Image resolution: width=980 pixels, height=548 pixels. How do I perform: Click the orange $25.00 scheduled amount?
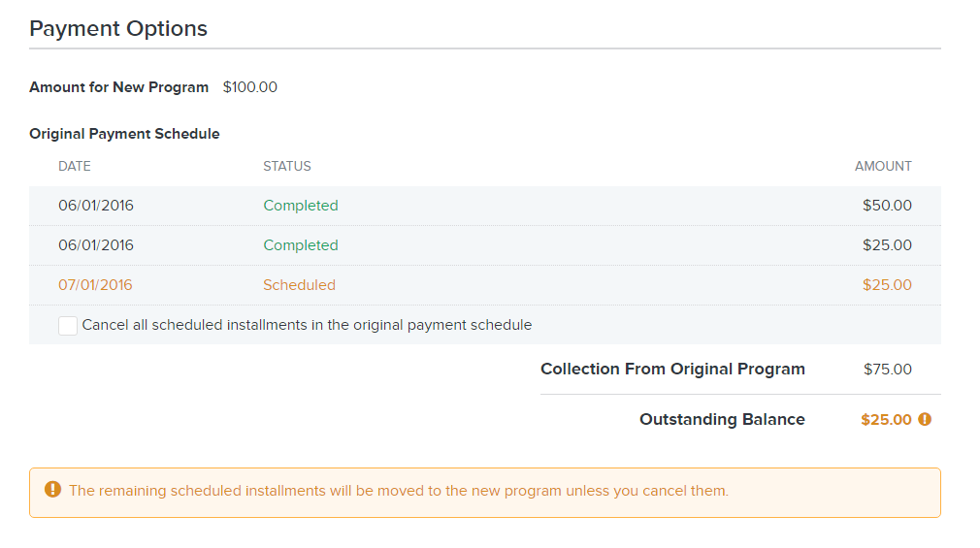point(887,285)
